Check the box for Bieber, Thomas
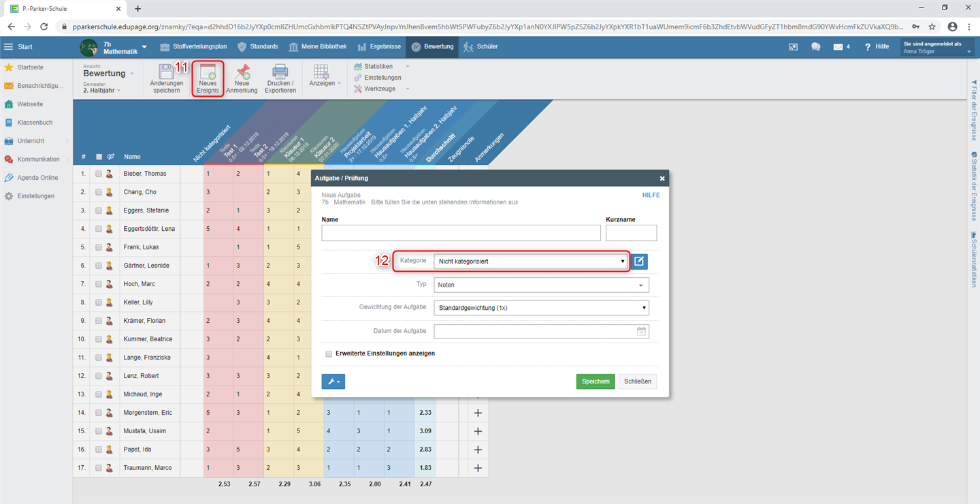This screenshot has width=980, height=504. tap(99, 174)
